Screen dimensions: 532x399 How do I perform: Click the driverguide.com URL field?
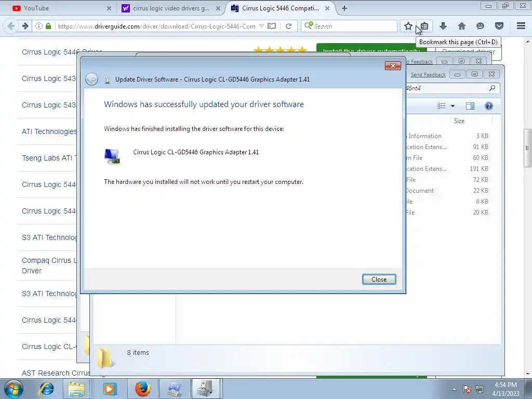pyautogui.click(x=157, y=26)
